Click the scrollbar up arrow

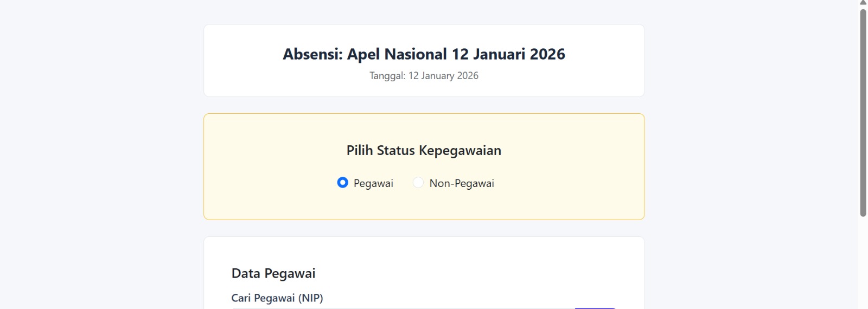(863, 3)
